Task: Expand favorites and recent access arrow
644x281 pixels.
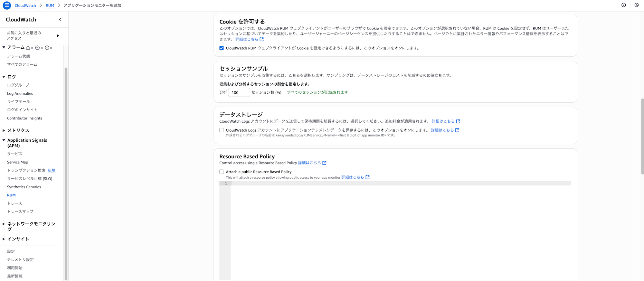Action: (x=58, y=36)
